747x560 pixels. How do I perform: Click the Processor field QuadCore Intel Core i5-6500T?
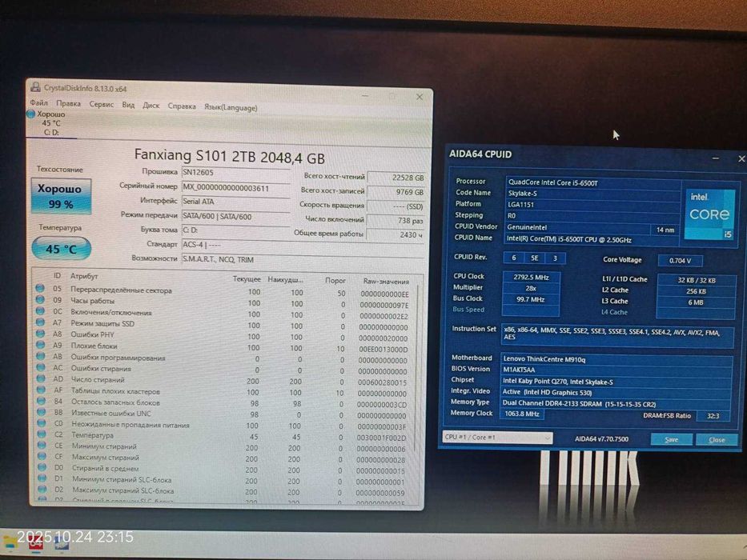pos(592,182)
